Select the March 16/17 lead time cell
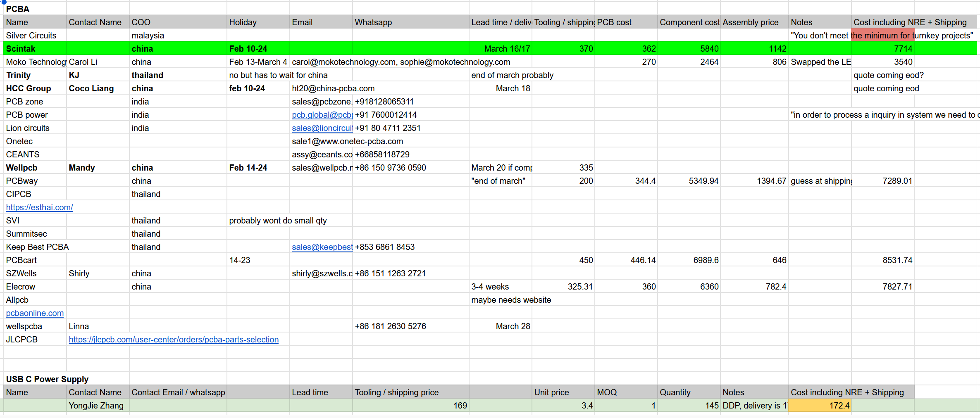The width and height of the screenshot is (980, 418). pyautogui.click(x=501, y=49)
